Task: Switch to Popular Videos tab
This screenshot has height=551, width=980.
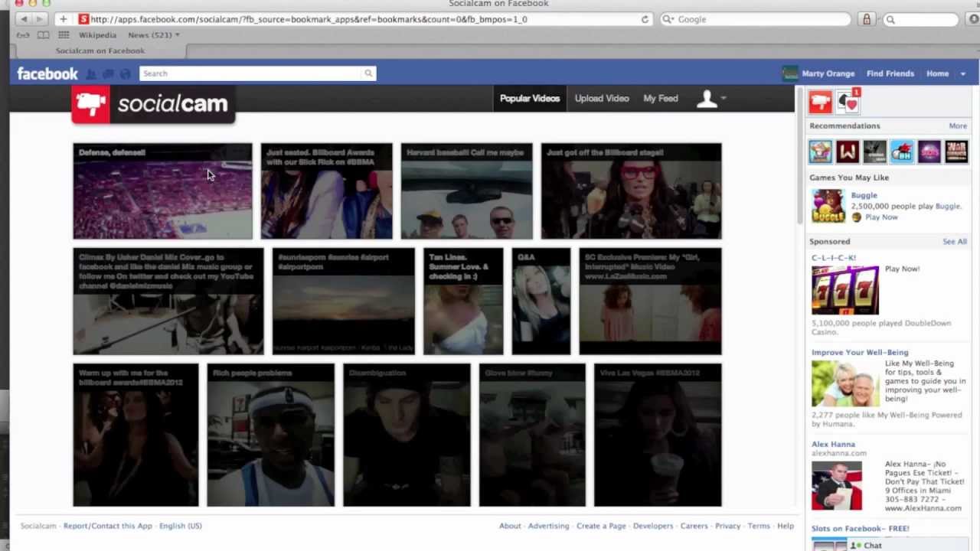Action: coord(530,99)
